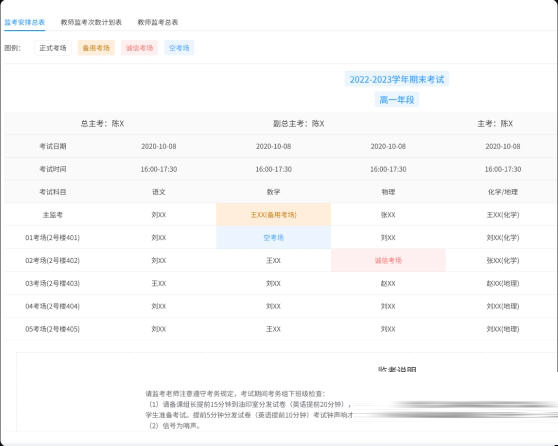The image size is (558, 446).
Task: Select the 考试日期 row label
Action: point(53,146)
